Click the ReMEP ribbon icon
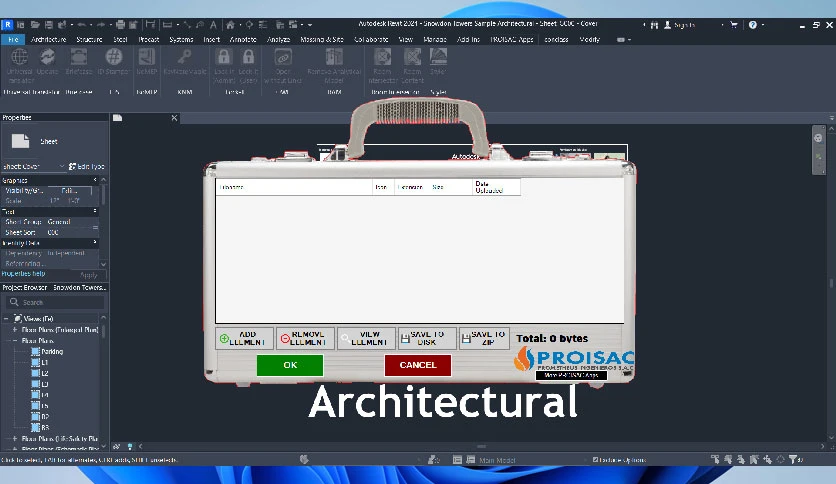836x484 pixels. tap(147, 57)
